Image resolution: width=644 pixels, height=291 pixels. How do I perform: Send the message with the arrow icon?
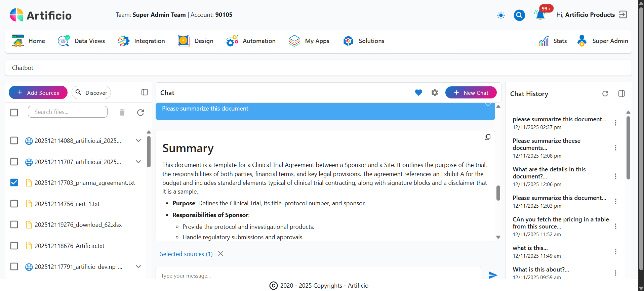click(493, 275)
